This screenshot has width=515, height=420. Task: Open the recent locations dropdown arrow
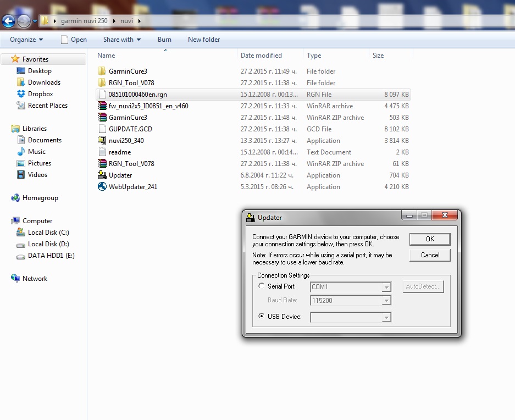coord(35,21)
